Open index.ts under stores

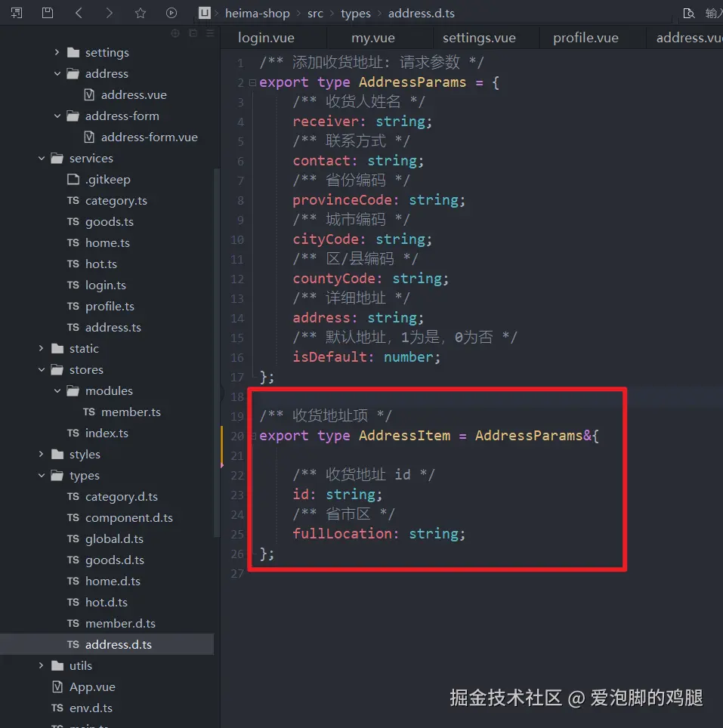(107, 433)
